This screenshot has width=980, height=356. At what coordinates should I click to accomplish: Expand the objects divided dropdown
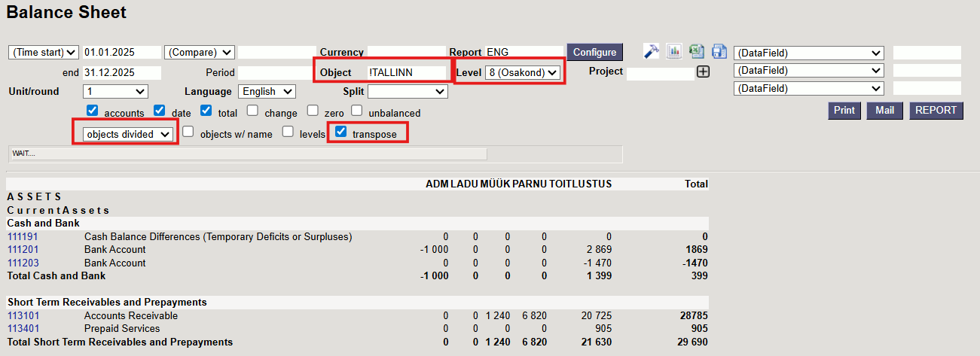point(128,134)
